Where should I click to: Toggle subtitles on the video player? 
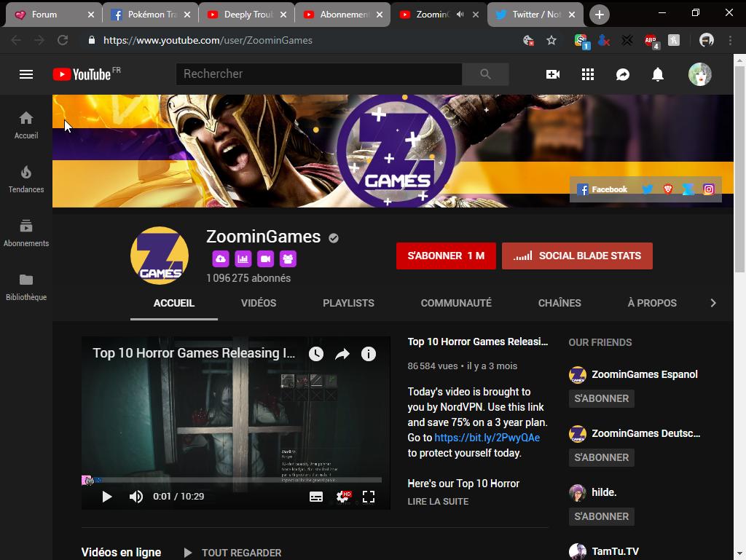coord(316,497)
